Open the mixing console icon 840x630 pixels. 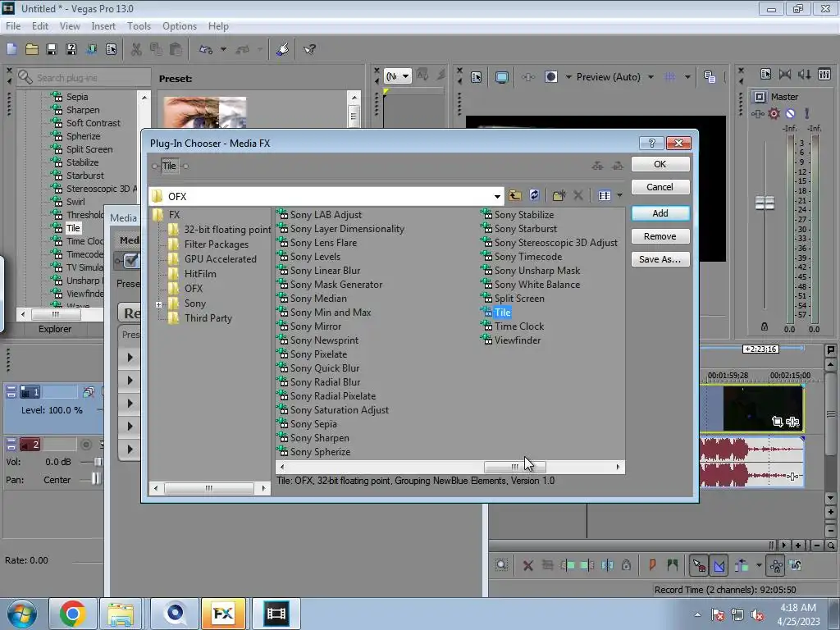click(824, 74)
